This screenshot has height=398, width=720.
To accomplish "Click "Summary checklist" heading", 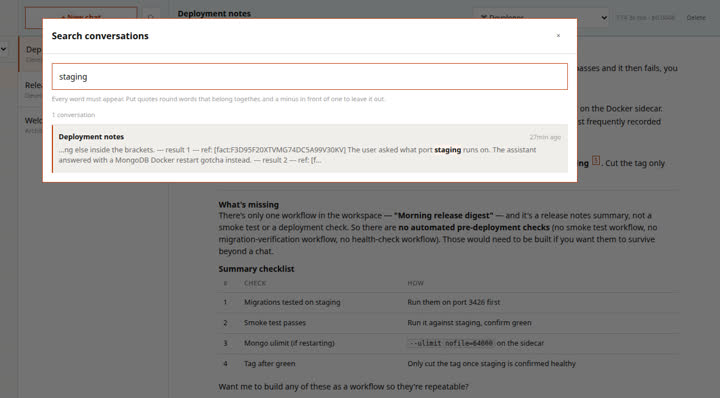I will pos(256,269).
